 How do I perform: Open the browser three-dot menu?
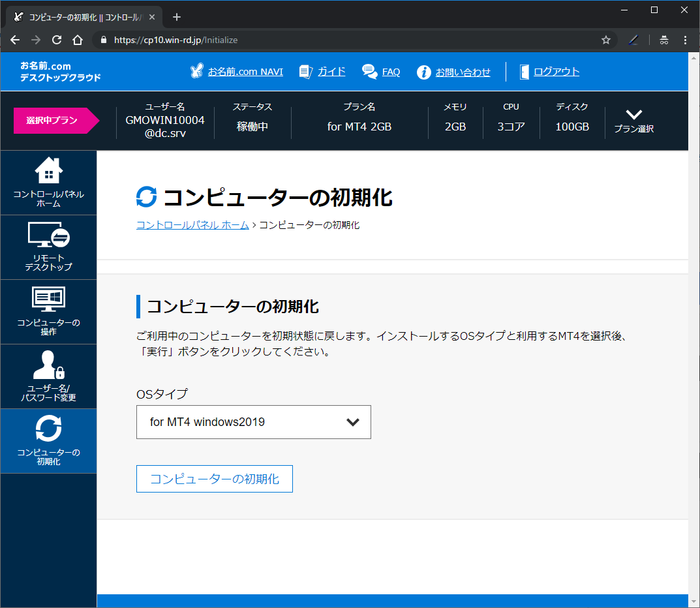pos(685,40)
